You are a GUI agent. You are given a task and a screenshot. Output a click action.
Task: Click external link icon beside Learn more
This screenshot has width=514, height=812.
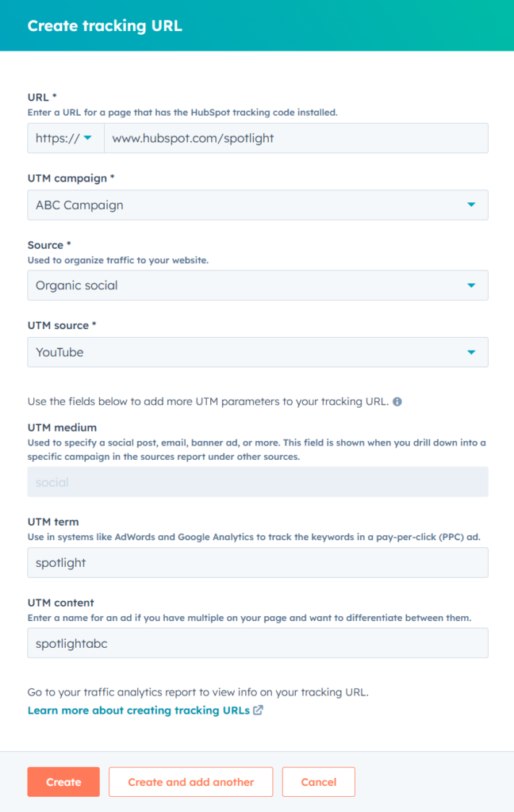[258, 710]
